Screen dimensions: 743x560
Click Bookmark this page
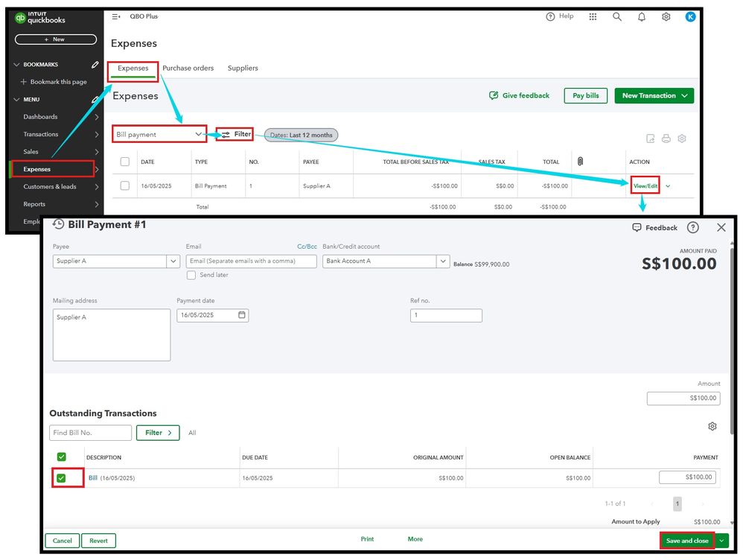point(54,82)
